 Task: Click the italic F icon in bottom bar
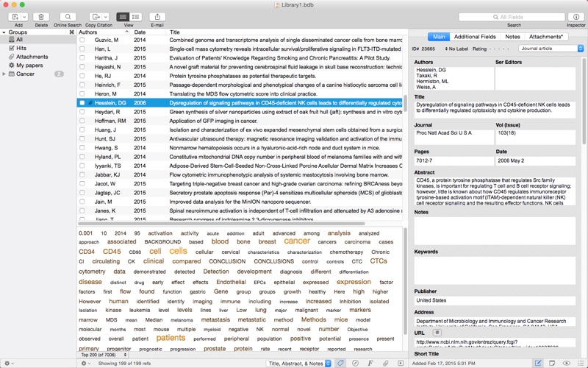[370, 363]
